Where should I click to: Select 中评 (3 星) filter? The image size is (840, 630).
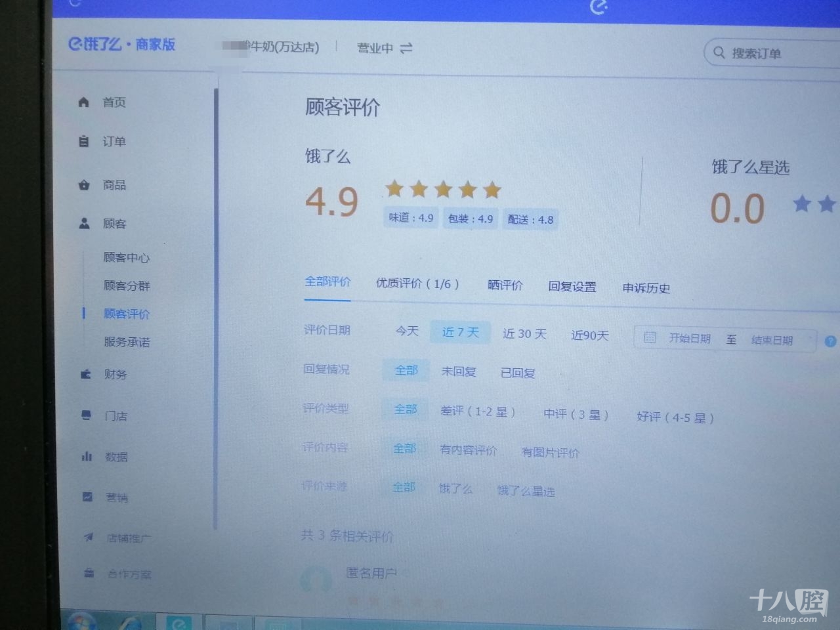coord(576,414)
